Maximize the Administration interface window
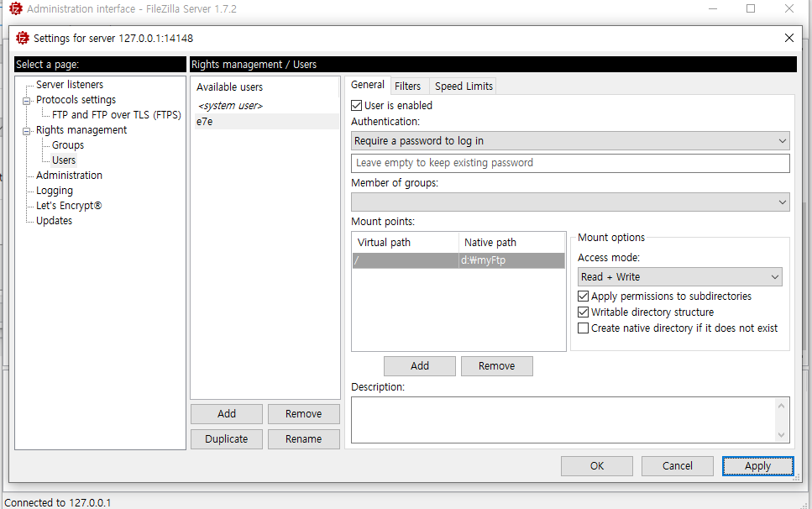Image resolution: width=812 pixels, height=509 pixels. [x=751, y=8]
